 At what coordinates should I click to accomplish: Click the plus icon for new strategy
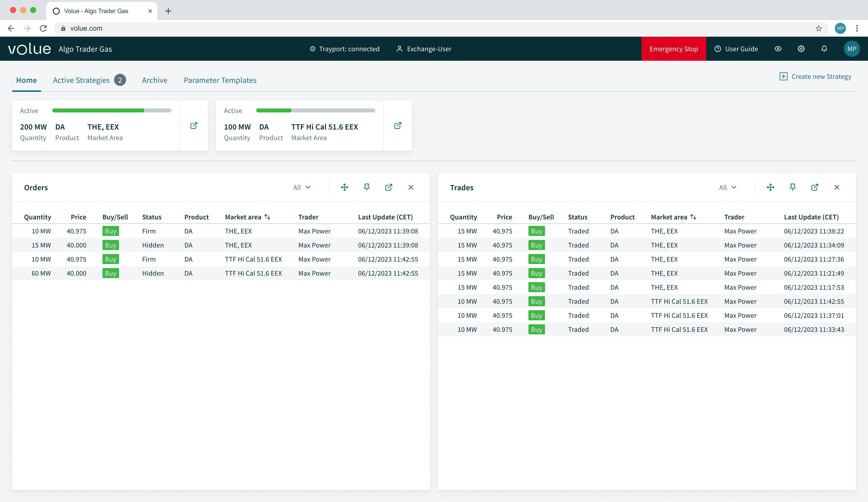[x=783, y=77]
